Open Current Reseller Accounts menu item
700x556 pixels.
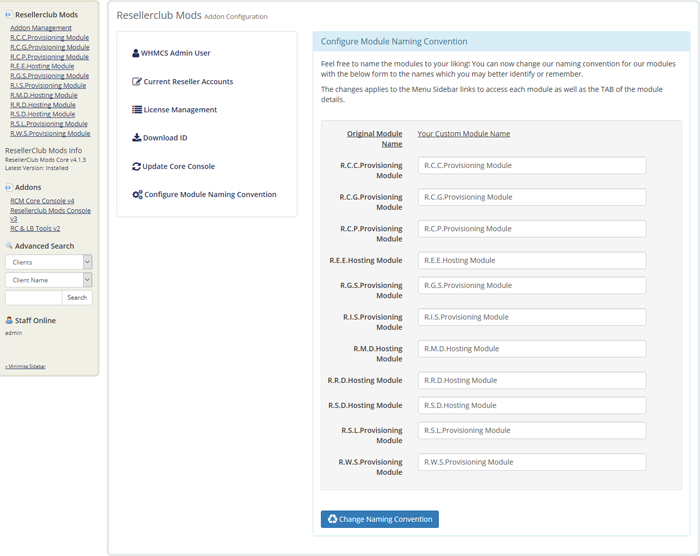coord(183,81)
